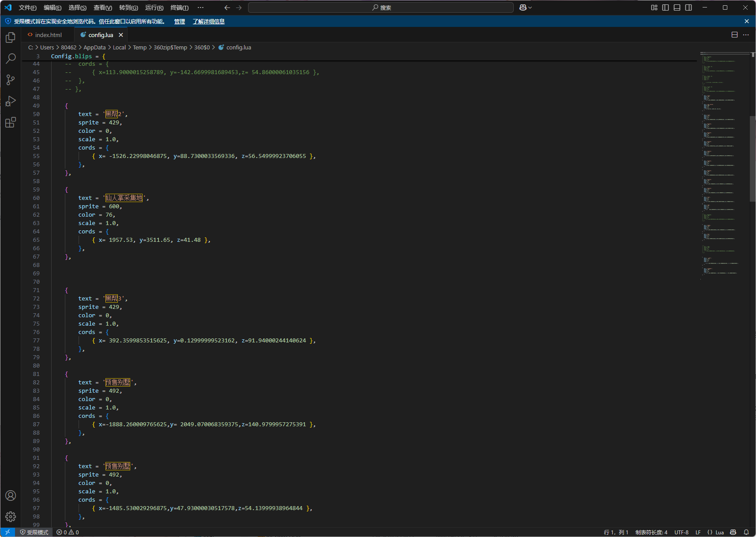Click the '黑帮3' text on line 72
The width and height of the screenshot is (756, 537).
[x=113, y=298]
